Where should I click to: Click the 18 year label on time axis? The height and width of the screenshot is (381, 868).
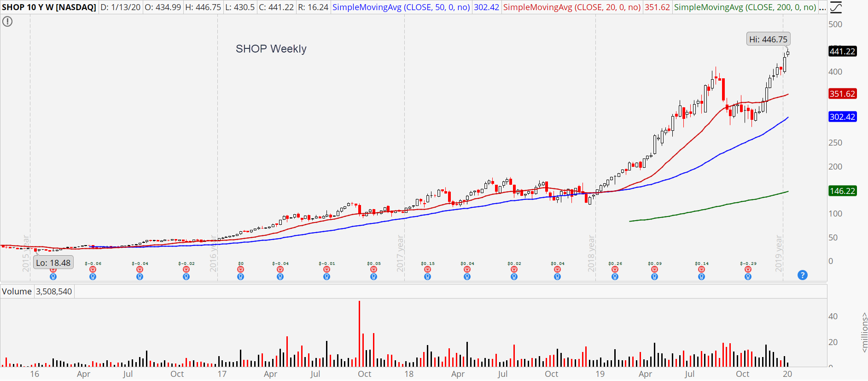pos(409,374)
